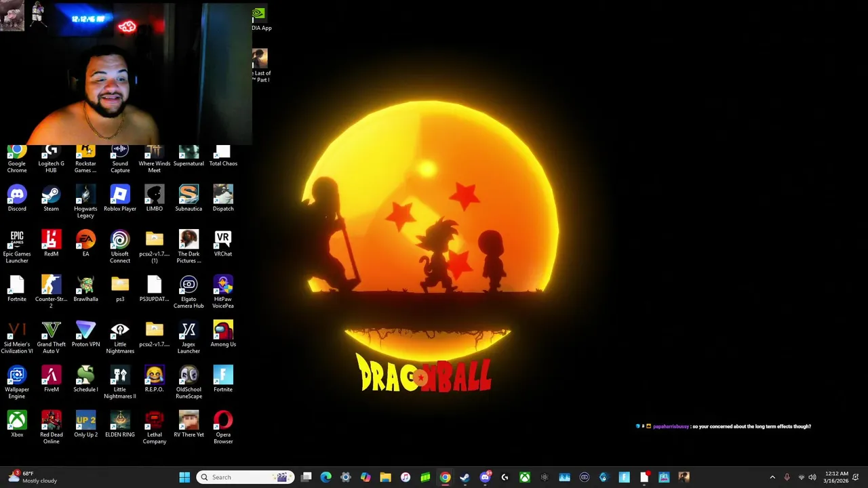The width and height of the screenshot is (868, 488).
Task: Click the taskbar Search box
Action: (x=245, y=477)
